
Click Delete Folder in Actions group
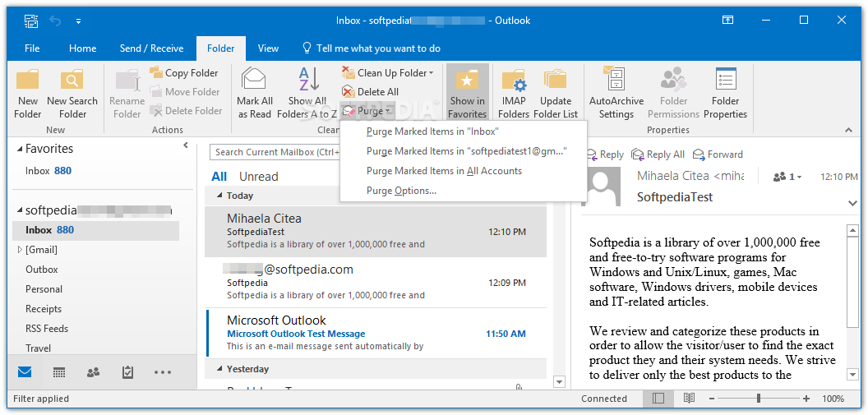pyautogui.click(x=186, y=111)
